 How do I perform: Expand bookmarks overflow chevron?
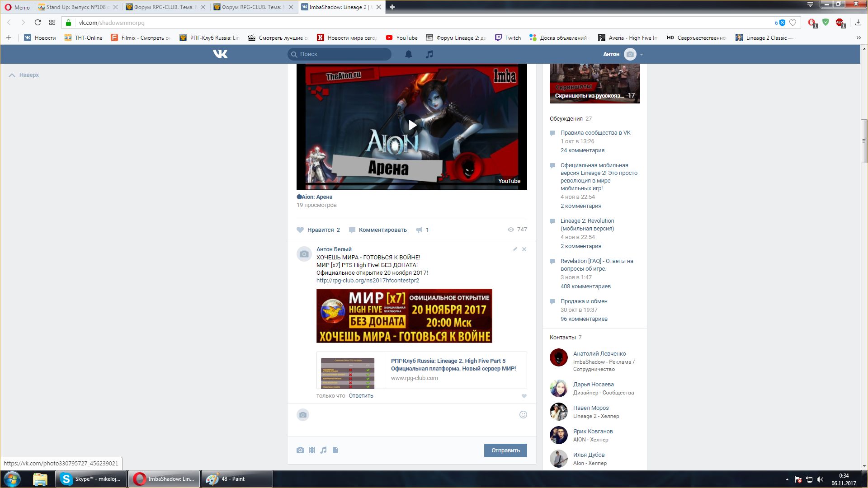pos(859,38)
